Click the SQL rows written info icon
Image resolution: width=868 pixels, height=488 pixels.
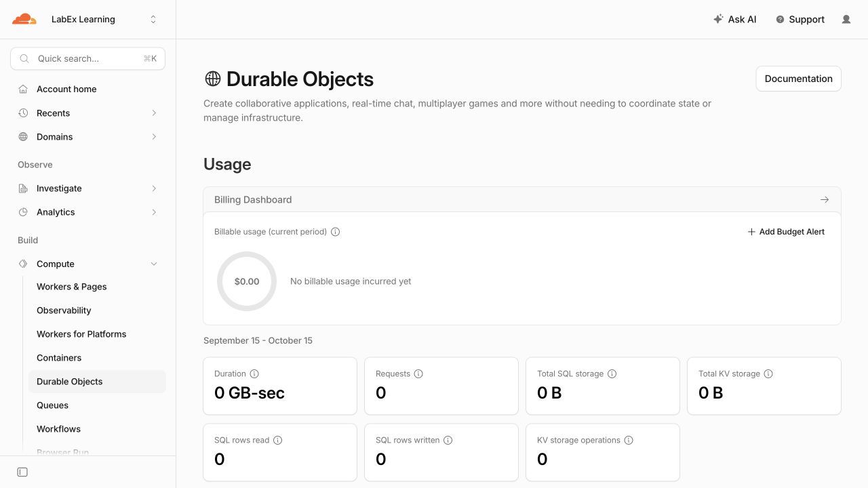pos(448,441)
